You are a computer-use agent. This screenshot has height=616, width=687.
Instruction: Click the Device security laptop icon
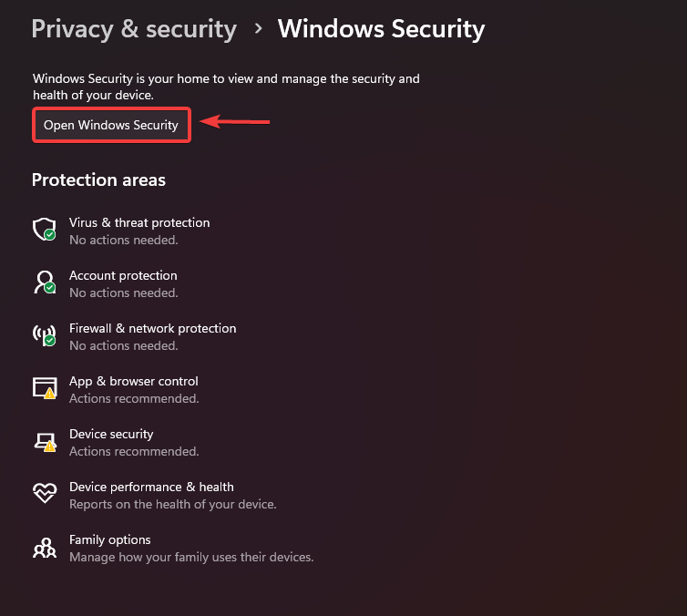click(44, 442)
